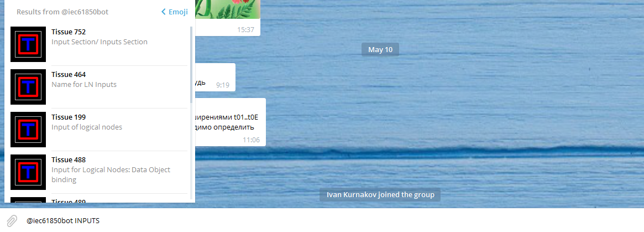Go back to Emoji panel
644x232 pixels.
(x=175, y=12)
